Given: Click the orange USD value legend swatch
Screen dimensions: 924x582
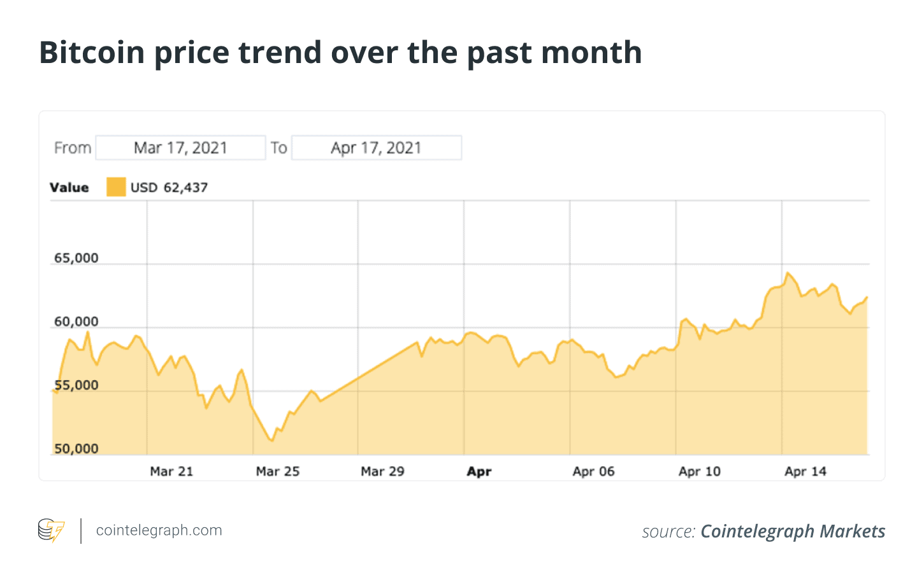Looking at the screenshot, I should point(116,187).
